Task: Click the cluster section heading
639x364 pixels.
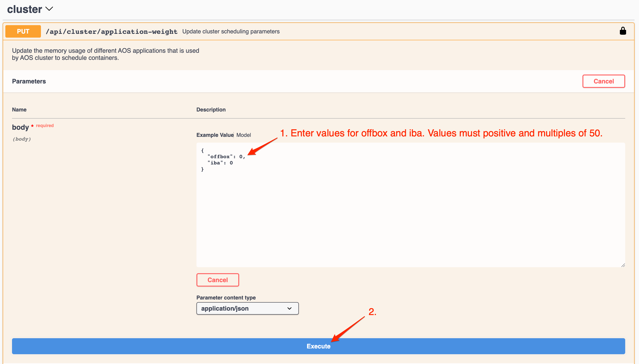Action: pos(24,9)
